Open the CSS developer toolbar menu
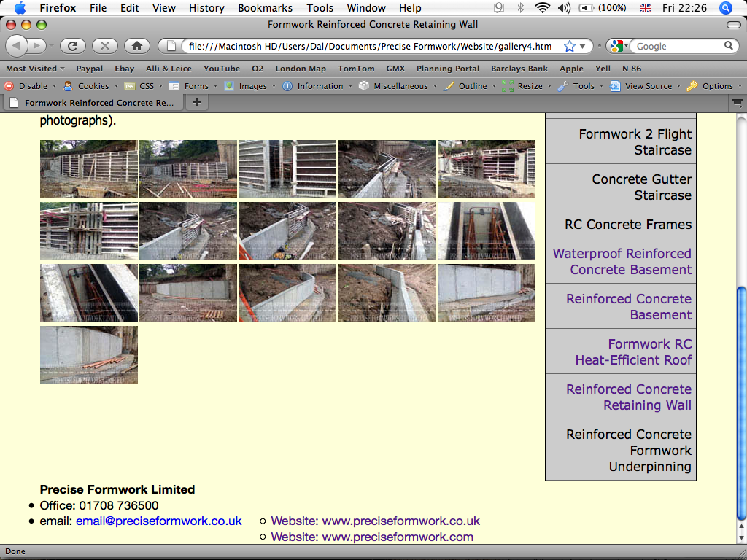The height and width of the screenshot is (560, 747). click(143, 86)
